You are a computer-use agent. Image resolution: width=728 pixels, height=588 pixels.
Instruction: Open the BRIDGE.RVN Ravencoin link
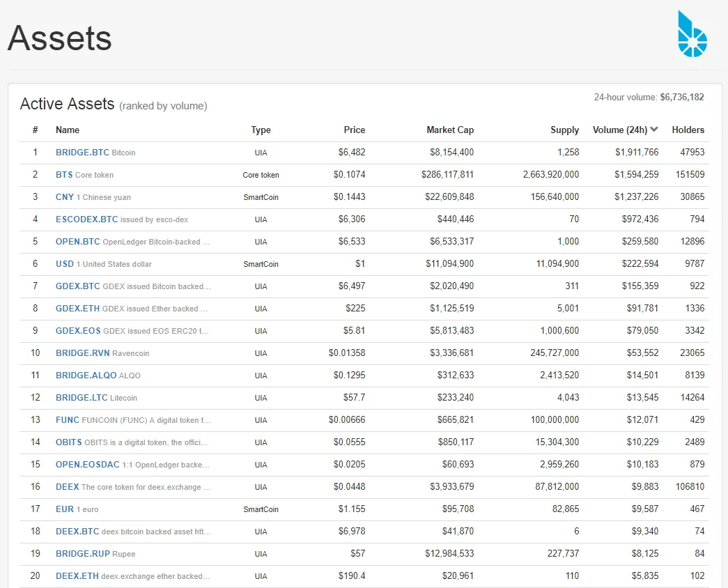[83, 353]
